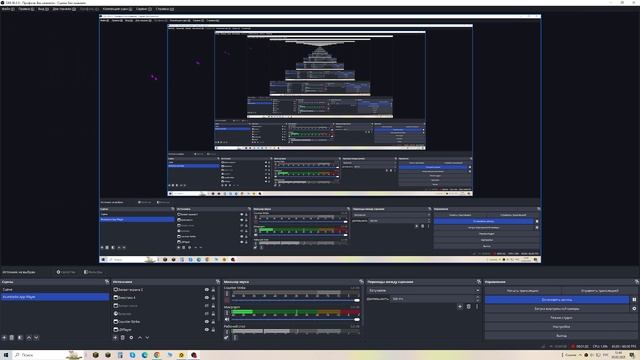Adjust the Counter-Strike volume slider

(296, 300)
